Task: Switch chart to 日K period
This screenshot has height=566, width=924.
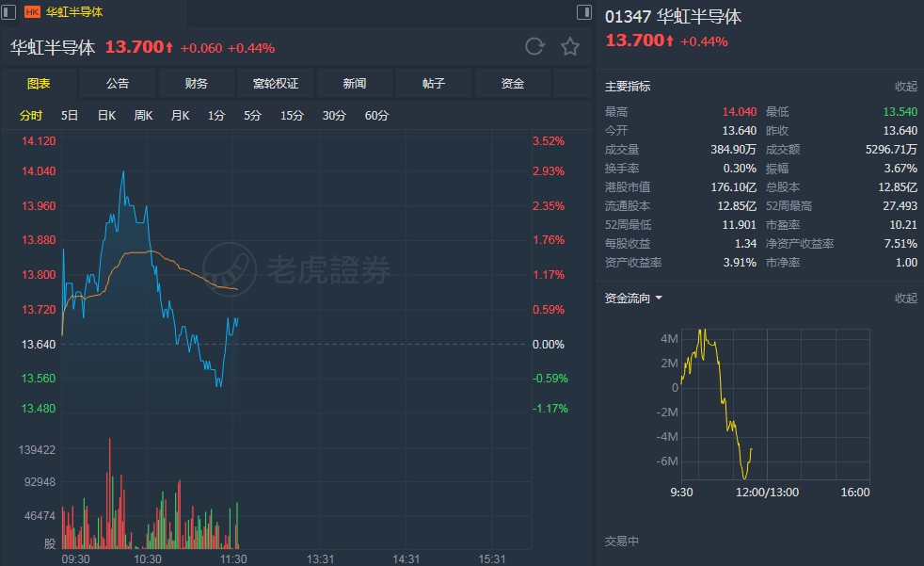Action: (106, 116)
